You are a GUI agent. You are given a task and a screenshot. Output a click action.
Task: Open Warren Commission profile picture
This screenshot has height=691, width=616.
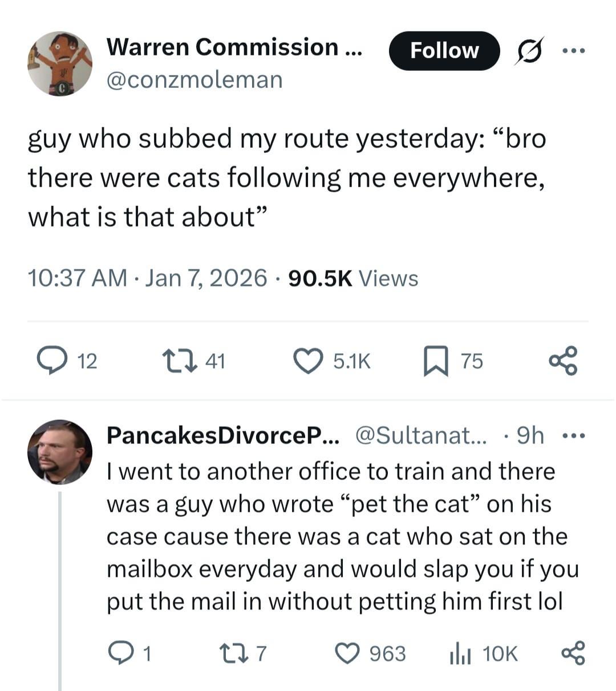coord(60,63)
